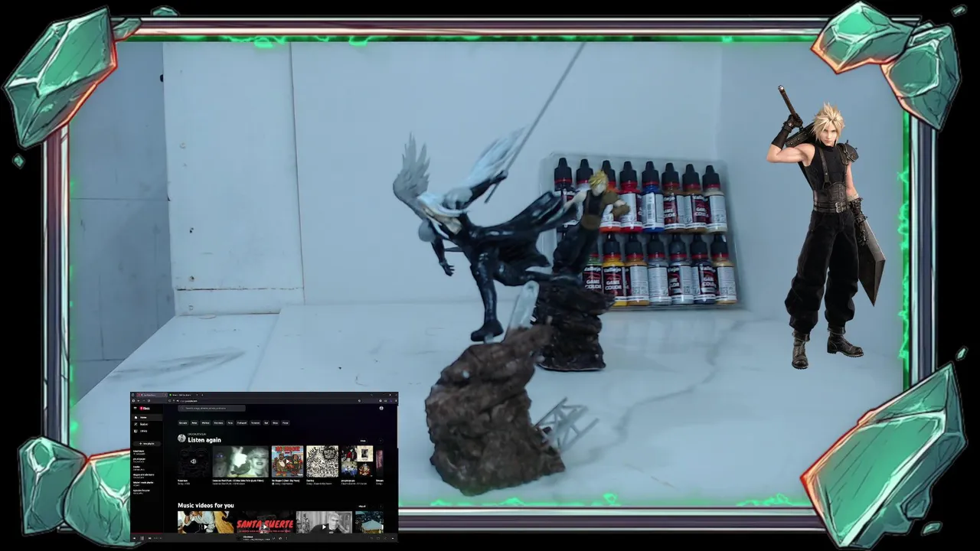Click the New playlist button
Image resolution: width=980 pixels, height=551 pixels.
pos(147,444)
